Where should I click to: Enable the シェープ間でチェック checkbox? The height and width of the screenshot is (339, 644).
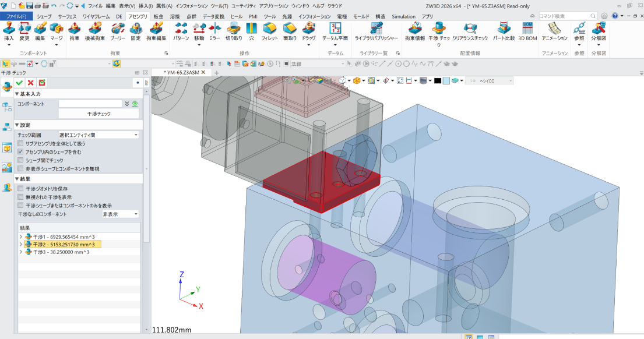click(21, 160)
